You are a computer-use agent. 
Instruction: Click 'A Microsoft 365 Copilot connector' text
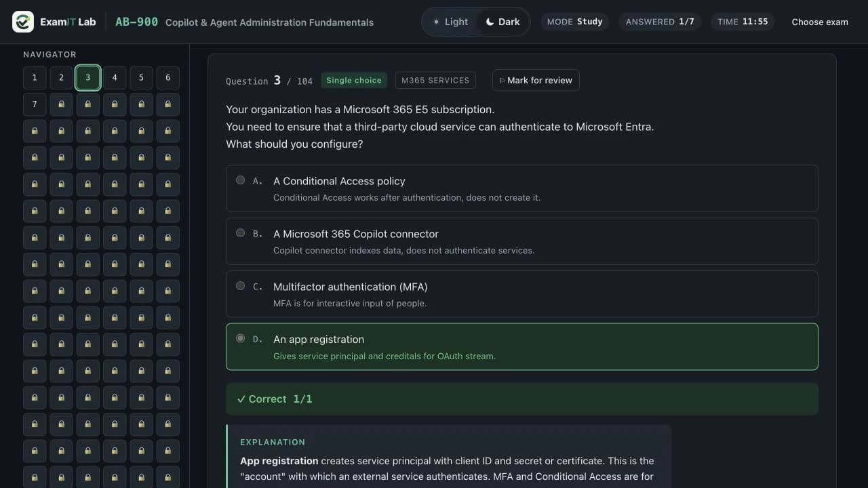coord(356,234)
